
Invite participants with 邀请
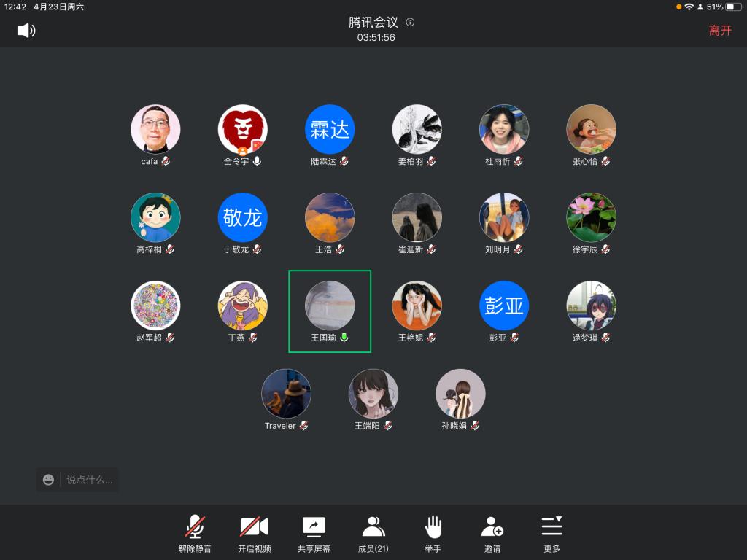pyautogui.click(x=492, y=534)
